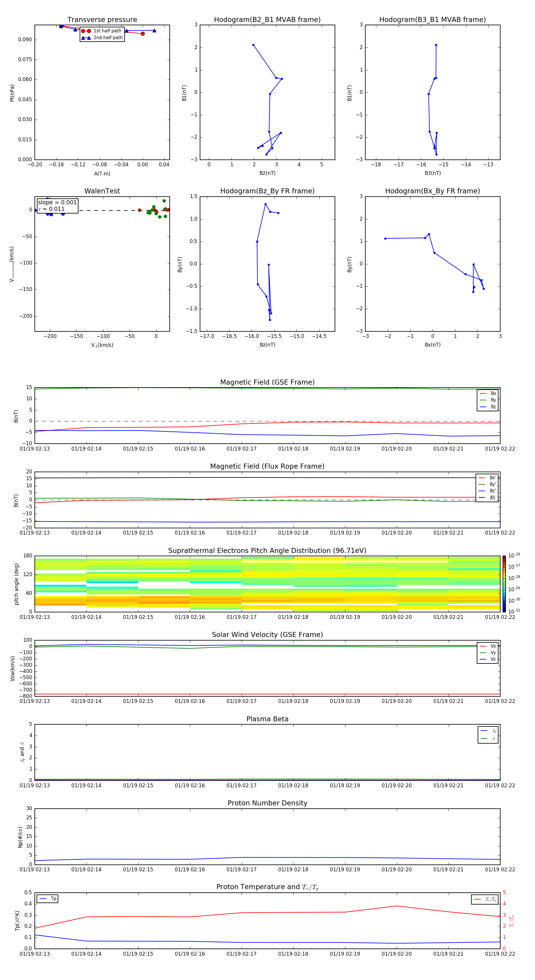Click the '01/19 02:20' tick under Plasma Beta
535x980 pixels.
point(396,785)
